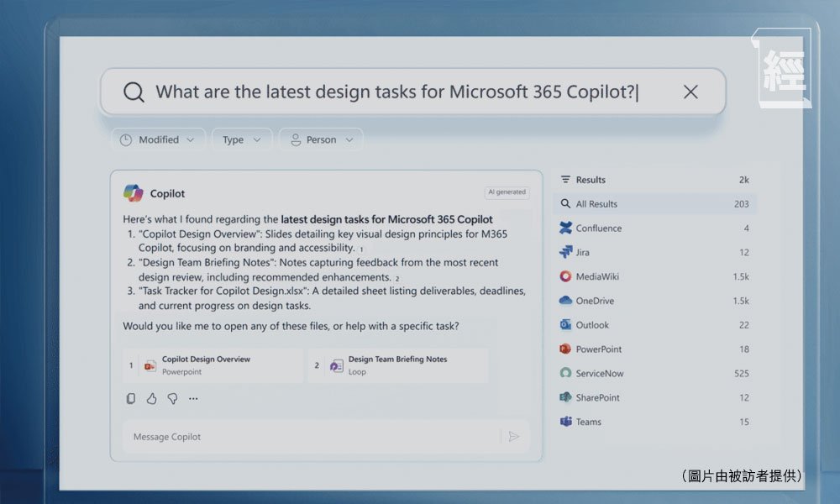Click the "Would you like me to open" line
Viewport: 840px width, 504px height.
[291, 326]
